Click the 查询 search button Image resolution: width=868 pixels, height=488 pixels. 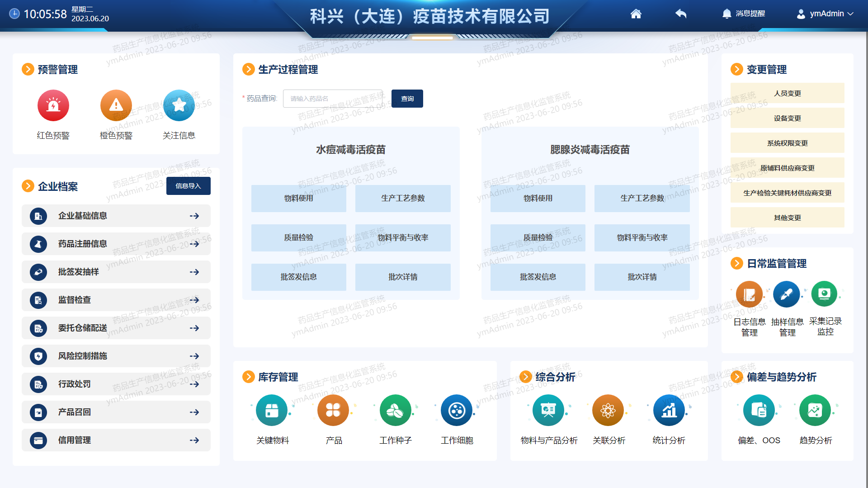point(407,99)
